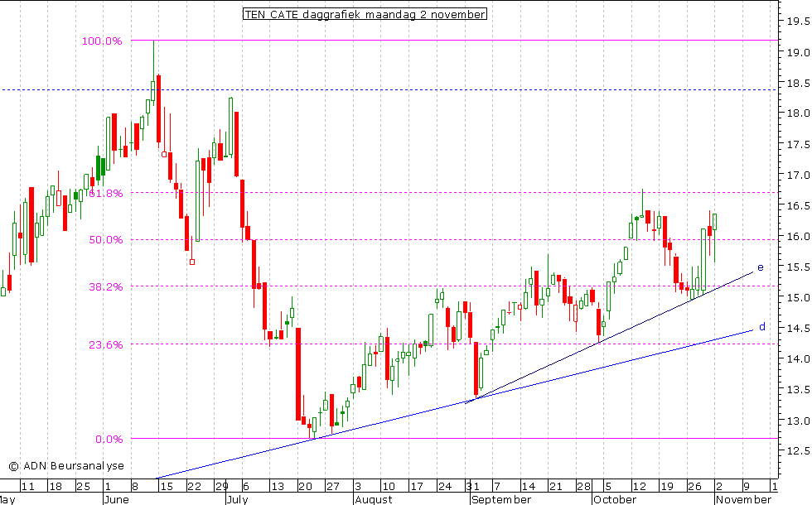Click date tick 22 on time axis
Screen dimensions: 812x505
coord(194,487)
